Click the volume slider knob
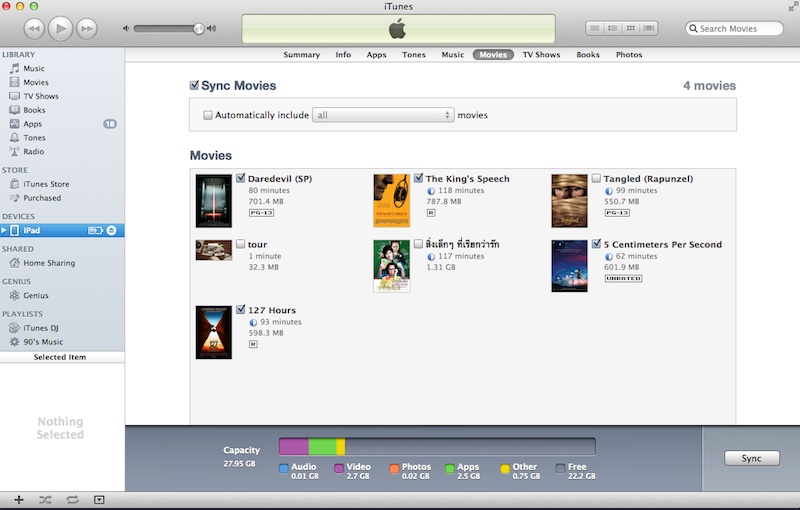Viewport: 800px width, 510px height. click(198, 29)
